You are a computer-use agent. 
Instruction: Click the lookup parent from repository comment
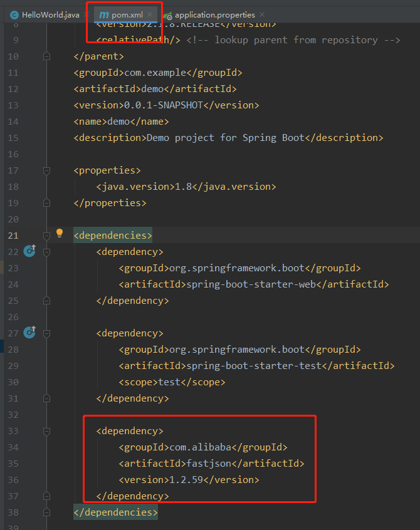pos(293,40)
